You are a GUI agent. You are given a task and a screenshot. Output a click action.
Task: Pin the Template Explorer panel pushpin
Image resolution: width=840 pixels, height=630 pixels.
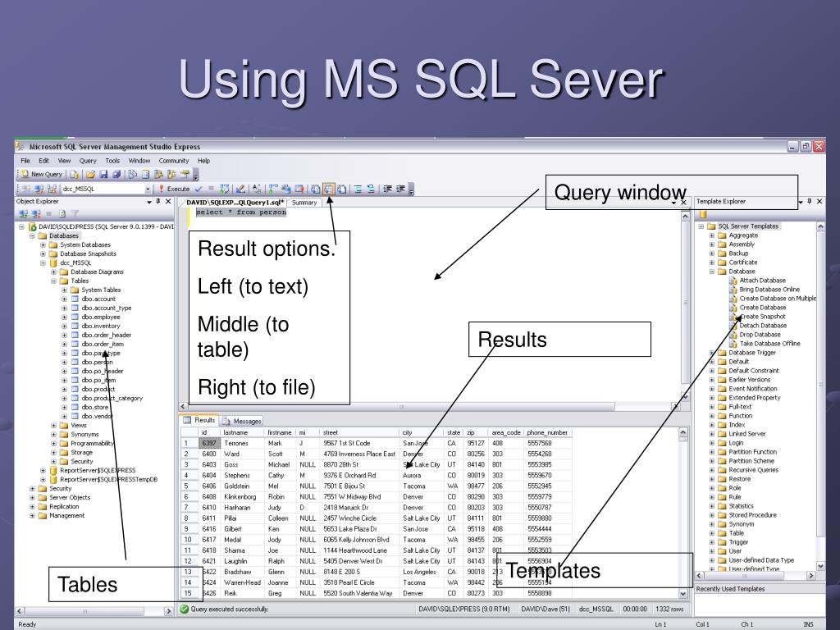(810, 202)
